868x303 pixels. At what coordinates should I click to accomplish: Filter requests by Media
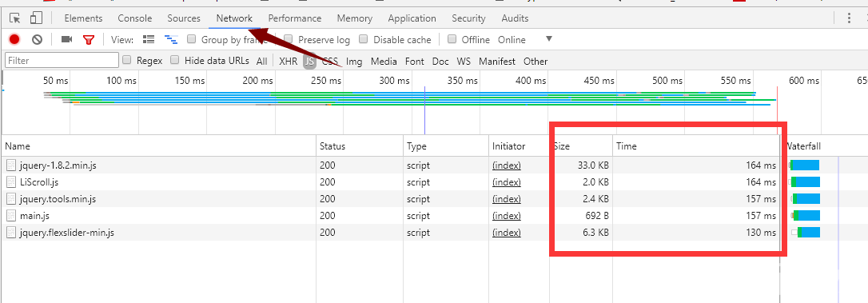pyautogui.click(x=384, y=61)
